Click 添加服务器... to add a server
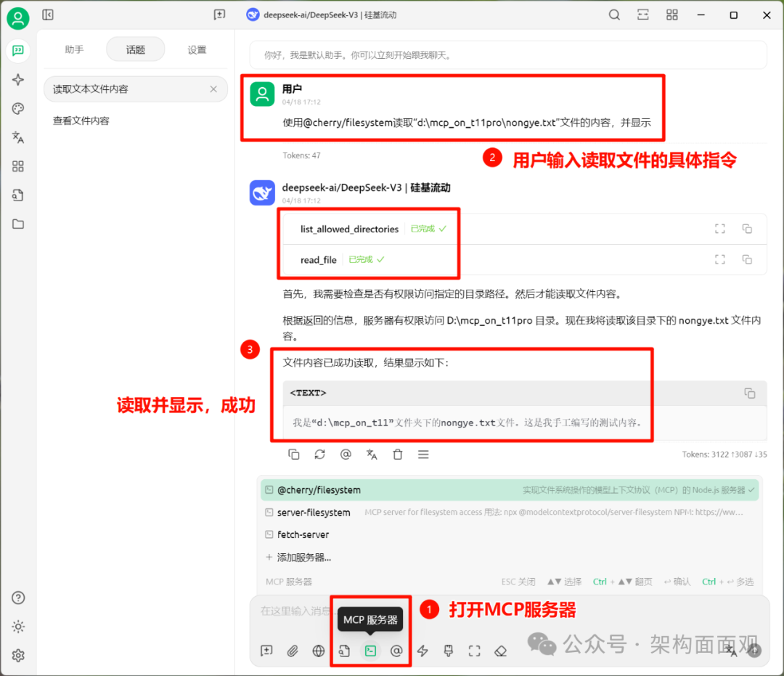The image size is (784, 676). point(303,558)
